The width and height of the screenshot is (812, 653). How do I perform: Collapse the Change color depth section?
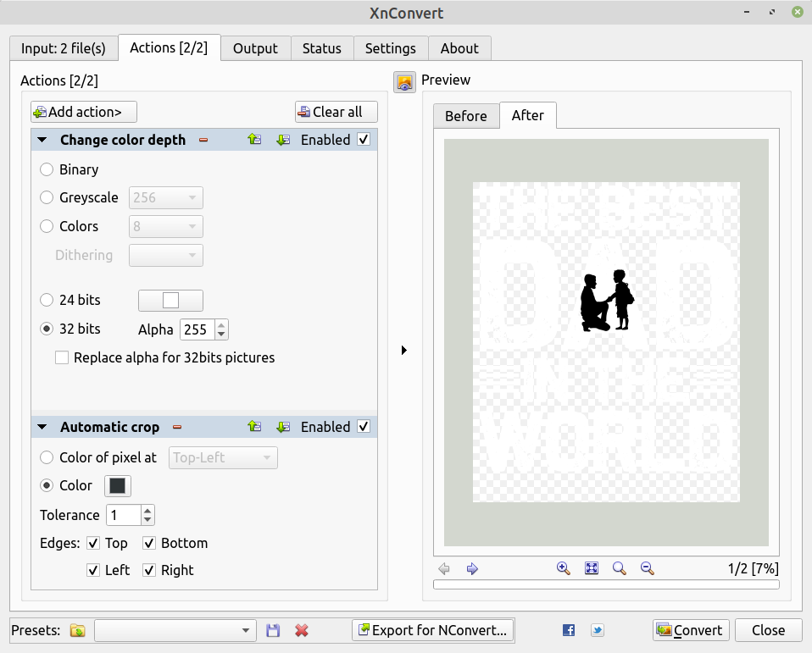(42, 140)
